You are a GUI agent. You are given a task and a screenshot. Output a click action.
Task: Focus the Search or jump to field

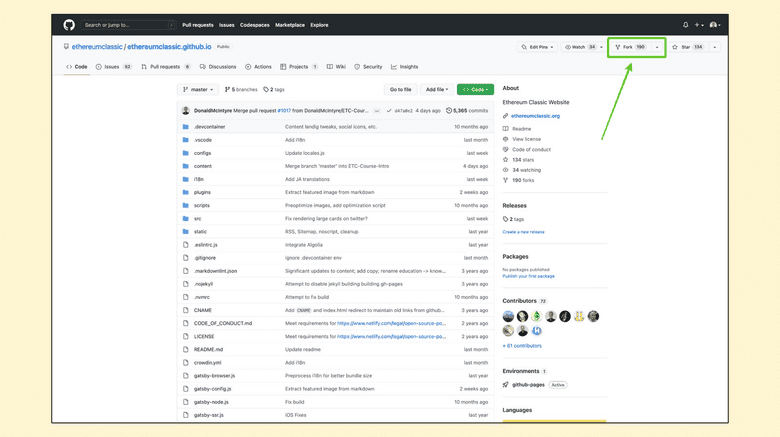tap(127, 25)
